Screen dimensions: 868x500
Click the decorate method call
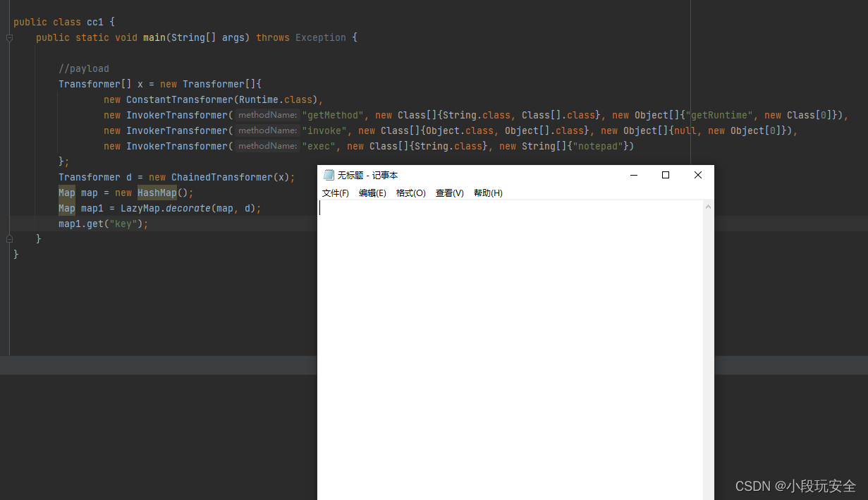pos(188,208)
